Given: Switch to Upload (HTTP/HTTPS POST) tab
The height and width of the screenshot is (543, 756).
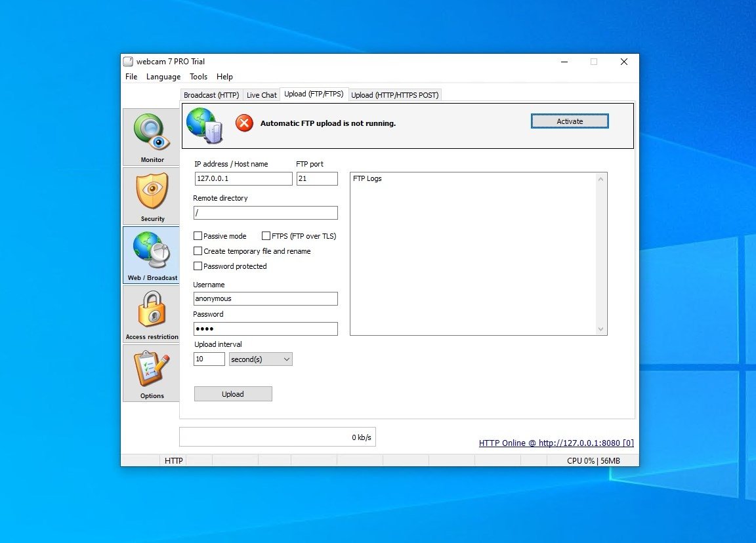Looking at the screenshot, I should tap(395, 95).
